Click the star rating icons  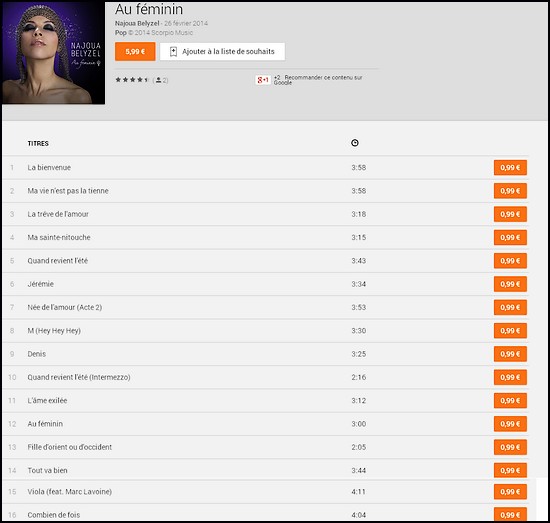click(132, 80)
